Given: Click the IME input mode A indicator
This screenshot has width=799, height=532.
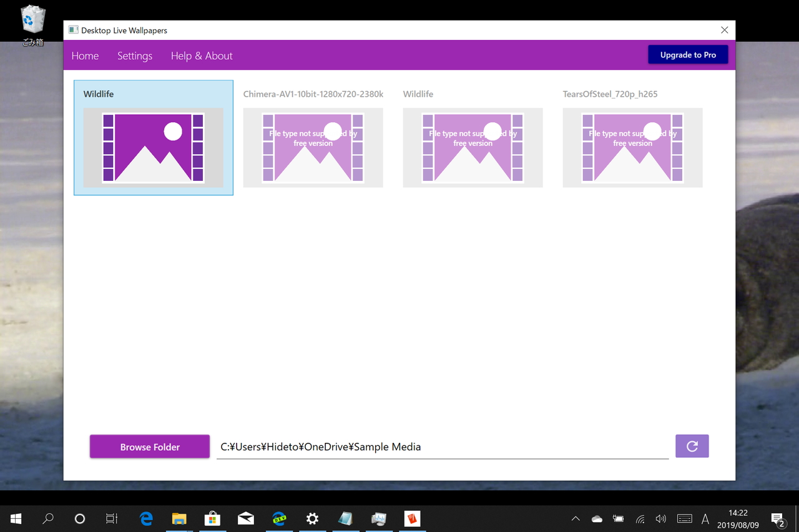Looking at the screenshot, I should click(x=705, y=519).
